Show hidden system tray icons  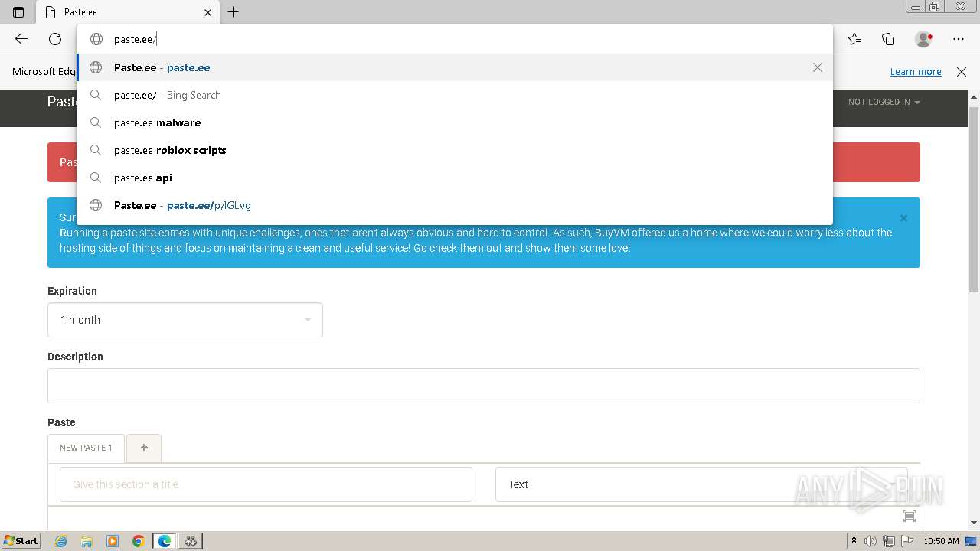point(854,541)
